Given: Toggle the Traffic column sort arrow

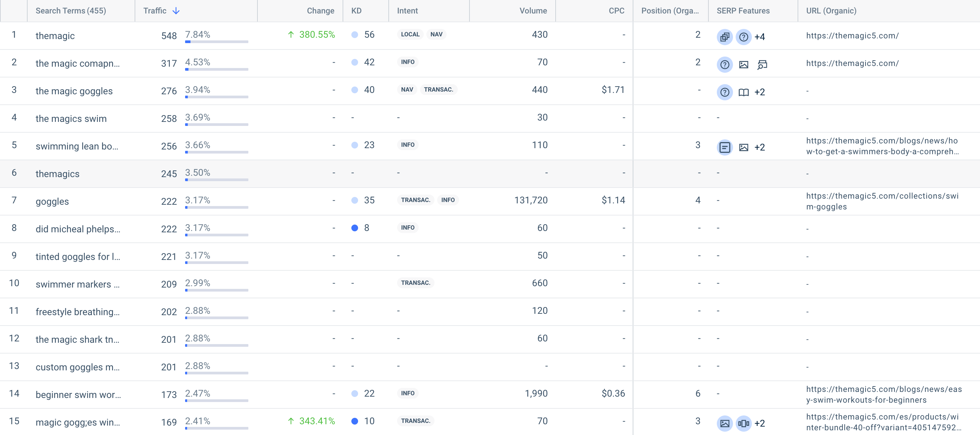Looking at the screenshot, I should tap(176, 11).
